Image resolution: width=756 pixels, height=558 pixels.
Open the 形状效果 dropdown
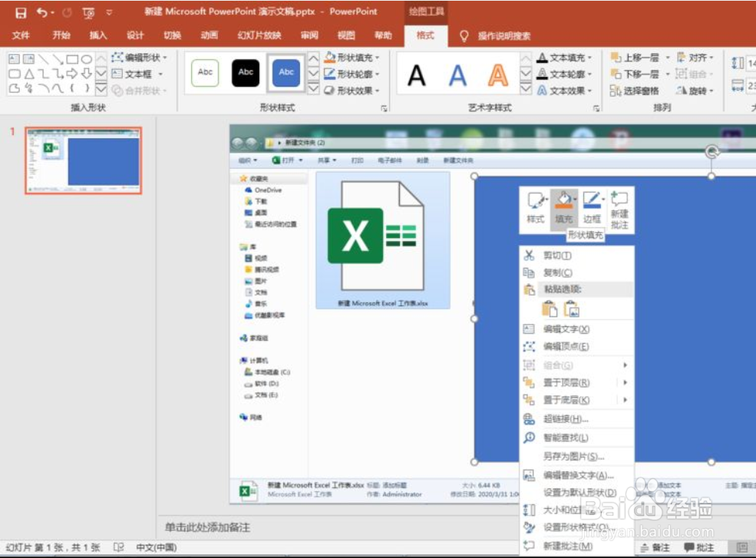point(352,91)
